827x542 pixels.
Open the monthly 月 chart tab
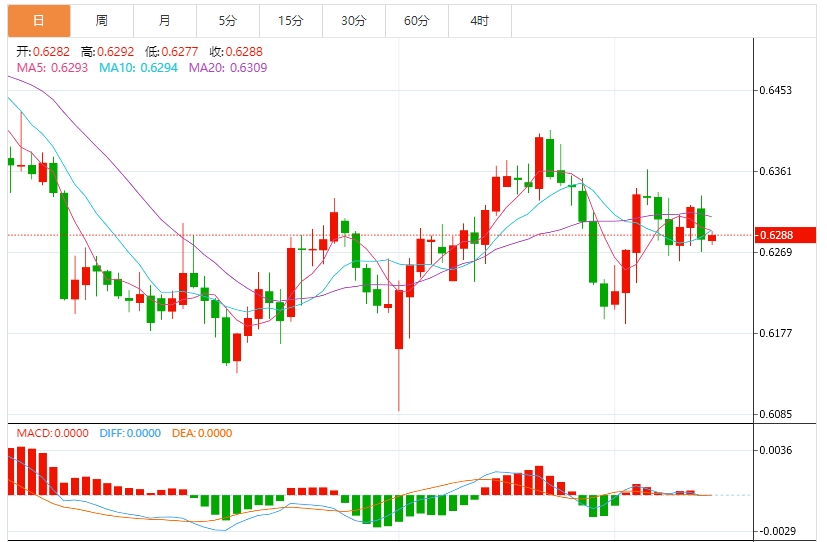click(x=164, y=20)
